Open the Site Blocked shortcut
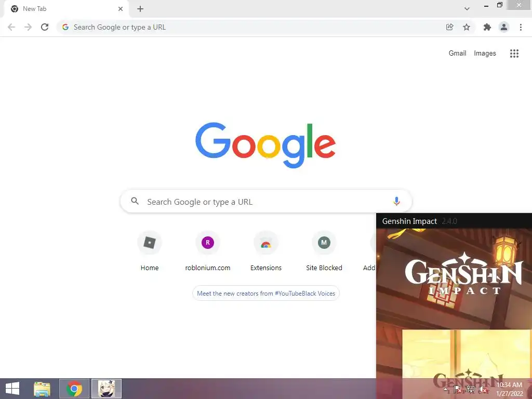This screenshot has height=399, width=532. [x=324, y=251]
